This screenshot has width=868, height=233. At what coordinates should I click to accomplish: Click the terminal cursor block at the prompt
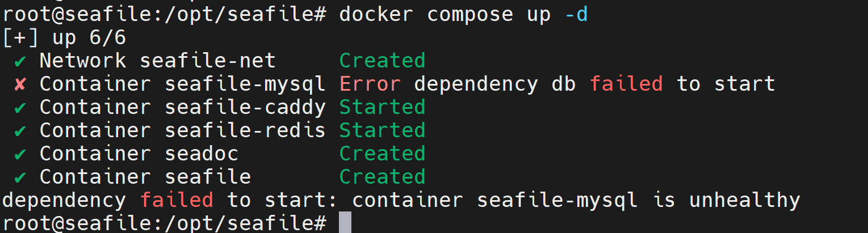pos(345,223)
